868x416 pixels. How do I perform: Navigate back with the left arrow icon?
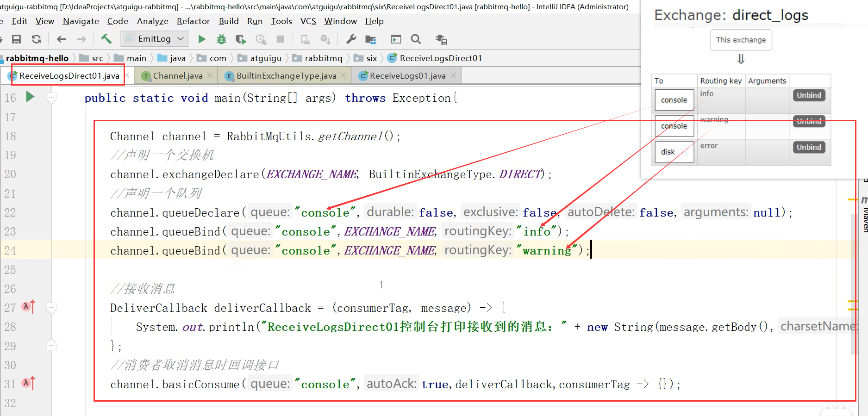(62, 39)
